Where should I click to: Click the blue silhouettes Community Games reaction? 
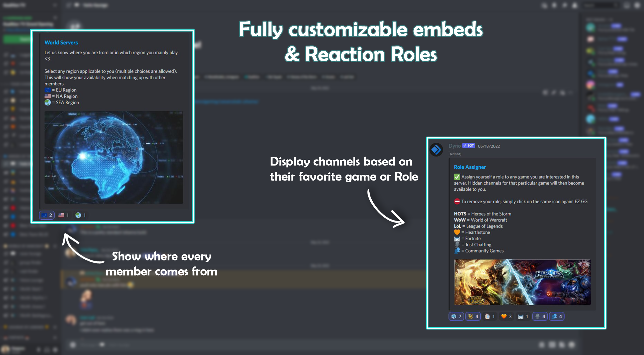click(557, 316)
